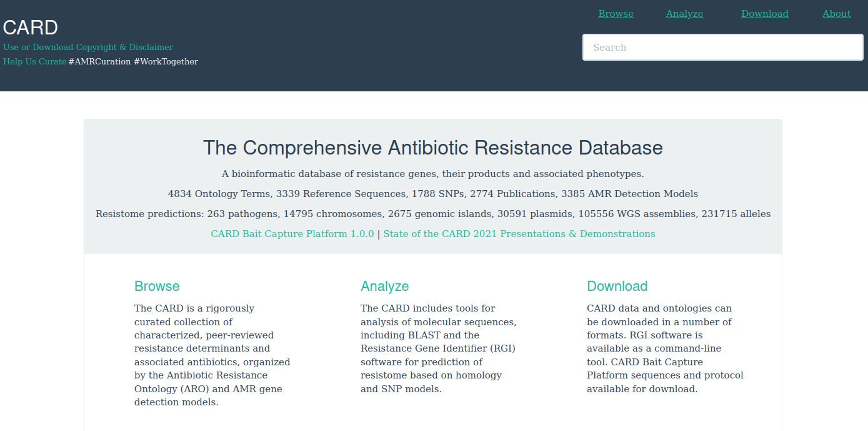This screenshot has width=868, height=431.
Task: Click the CARD site title logo
Action: point(31,28)
